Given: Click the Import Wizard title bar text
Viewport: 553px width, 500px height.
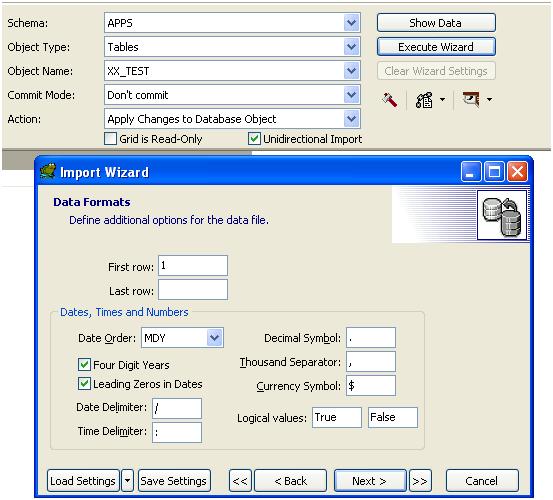Looking at the screenshot, I should point(104,172).
